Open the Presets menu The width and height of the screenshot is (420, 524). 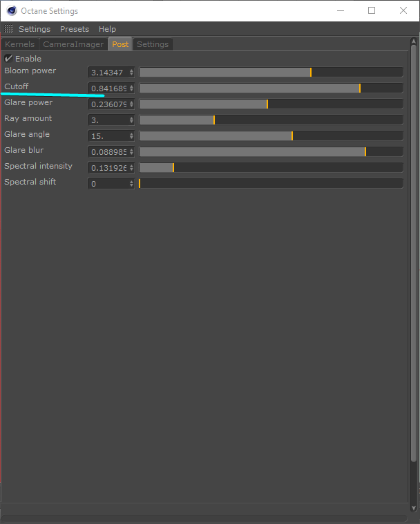click(x=75, y=29)
